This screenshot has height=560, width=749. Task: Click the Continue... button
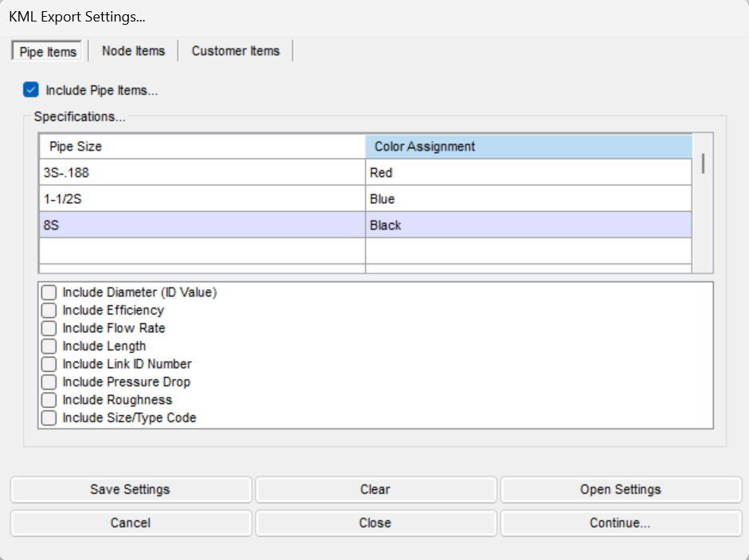tap(621, 523)
